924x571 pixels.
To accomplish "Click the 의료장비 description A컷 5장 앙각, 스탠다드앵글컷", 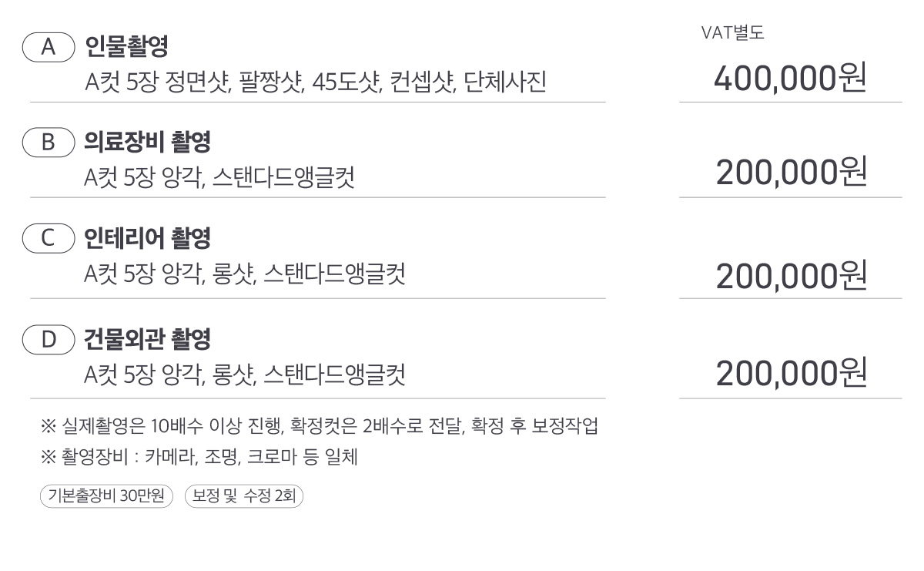I will tap(219, 178).
